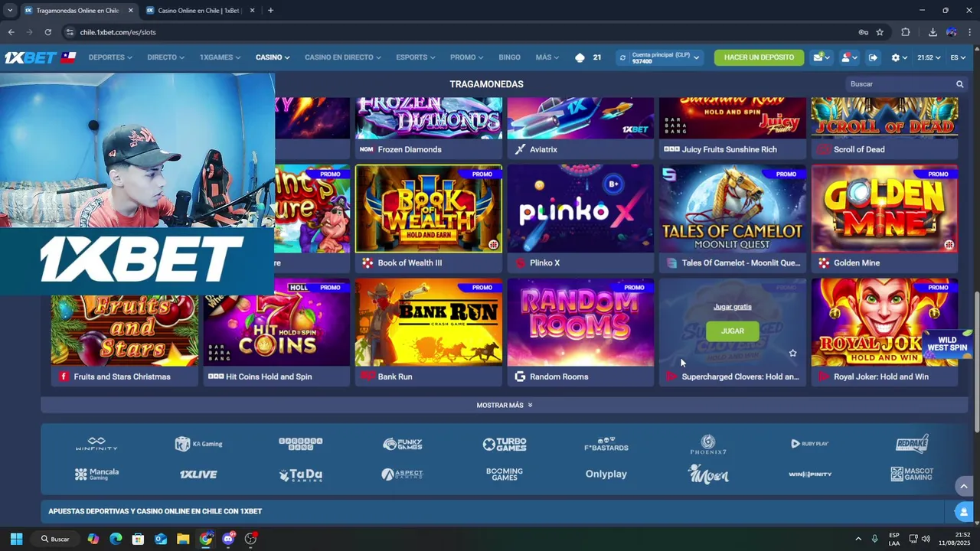Viewport: 980px width, 551px height.
Task: Reload the page in browser
Action: 47,32
